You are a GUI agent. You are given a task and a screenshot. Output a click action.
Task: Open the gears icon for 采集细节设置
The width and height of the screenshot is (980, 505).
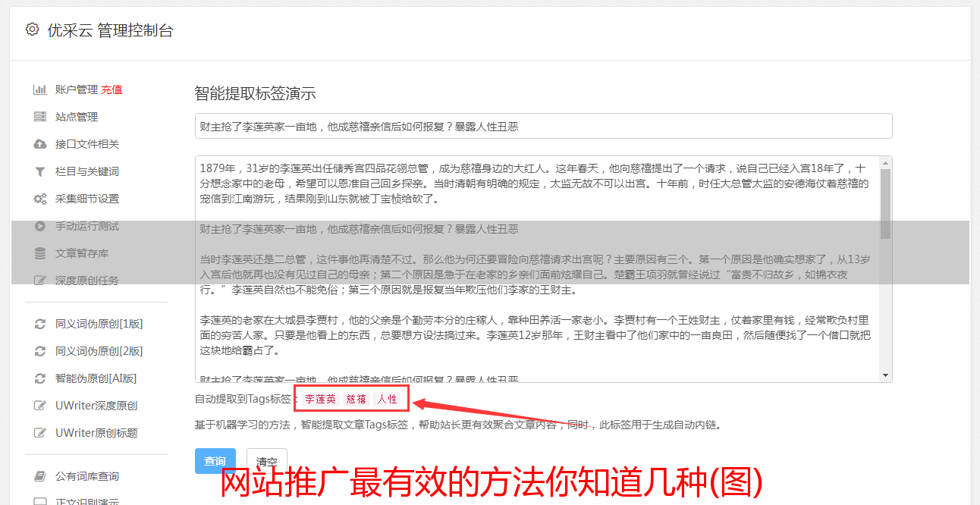pyautogui.click(x=40, y=199)
